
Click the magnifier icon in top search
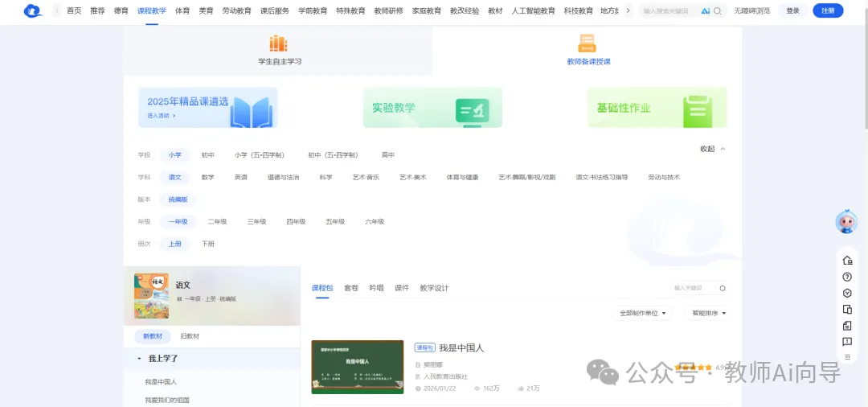click(718, 10)
